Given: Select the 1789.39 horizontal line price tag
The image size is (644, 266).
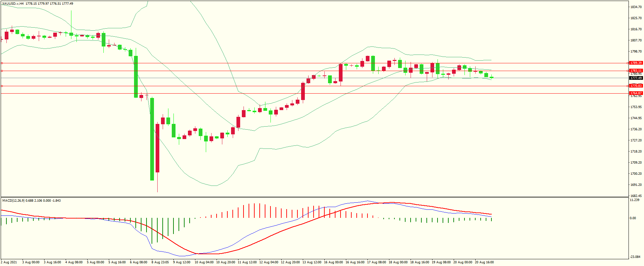Looking at the screenshot, I should point(636,63).
